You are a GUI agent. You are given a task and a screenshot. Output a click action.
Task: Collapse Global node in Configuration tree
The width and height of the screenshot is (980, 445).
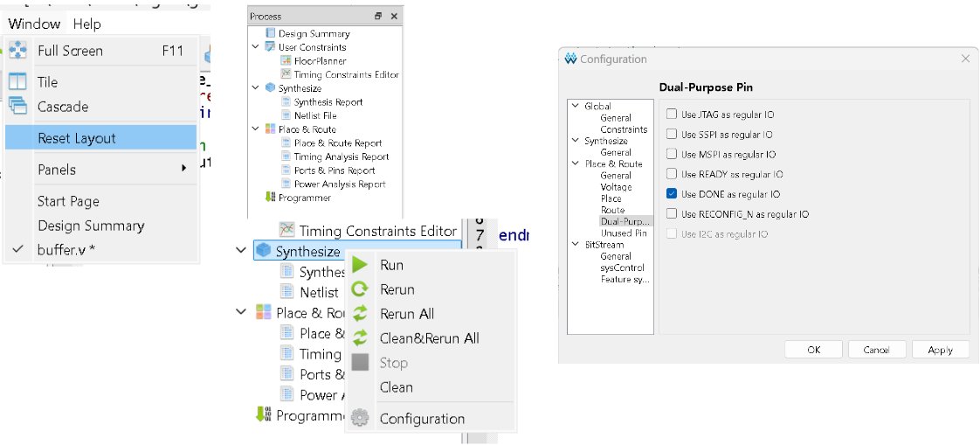tap(576, 107)
